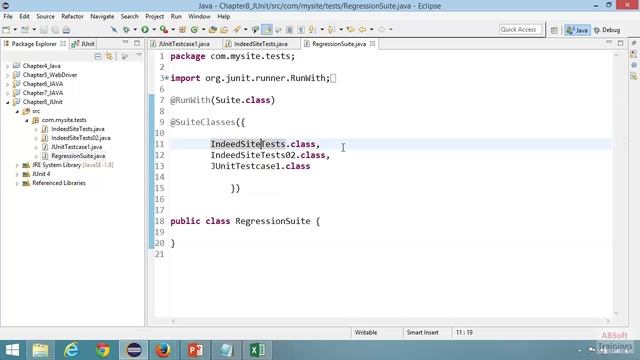Switch to JUnitTestcase1.java editor tab
Image resolution: width=640 pixels, height=360 pixels.
(x=184, y=44)
